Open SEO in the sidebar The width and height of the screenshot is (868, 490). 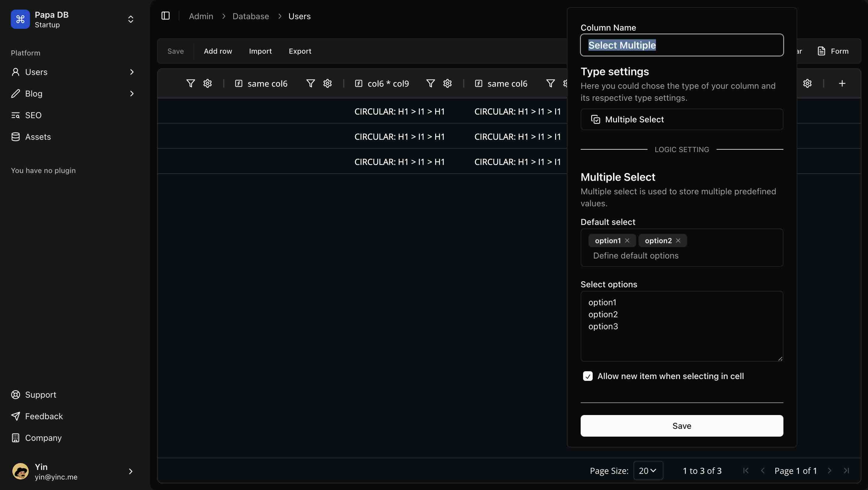point(33,115)
